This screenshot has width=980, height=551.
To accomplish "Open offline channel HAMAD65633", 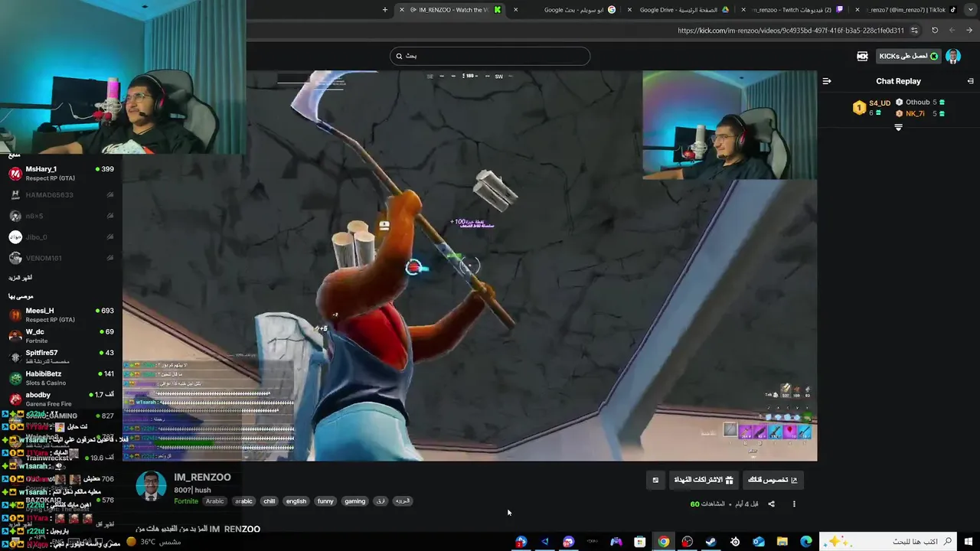I will point(61,195).
